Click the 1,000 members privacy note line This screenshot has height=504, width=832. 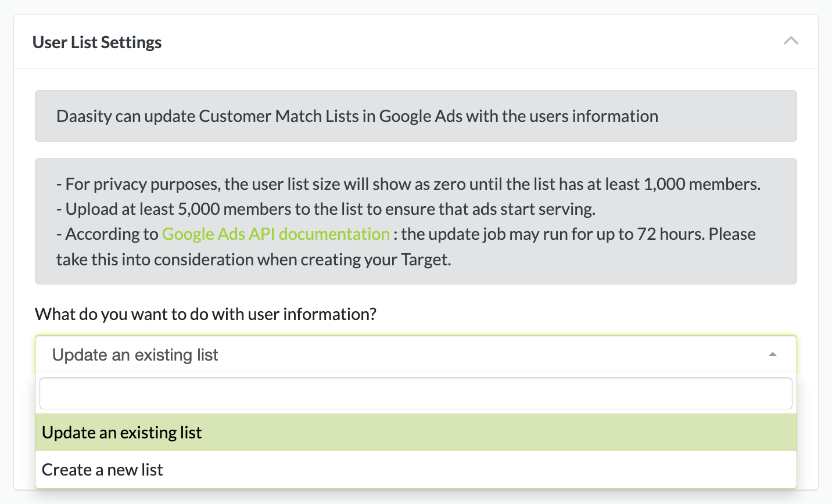(408, 184)
